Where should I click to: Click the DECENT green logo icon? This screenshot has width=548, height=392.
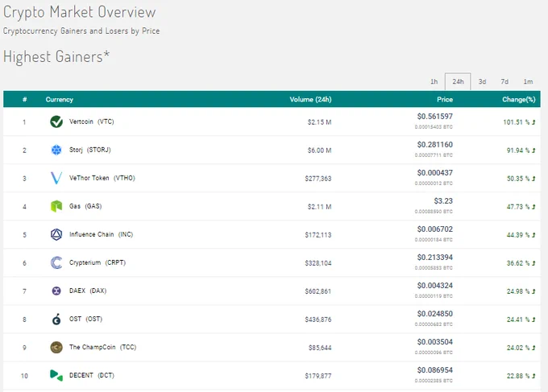pos(56,375)
